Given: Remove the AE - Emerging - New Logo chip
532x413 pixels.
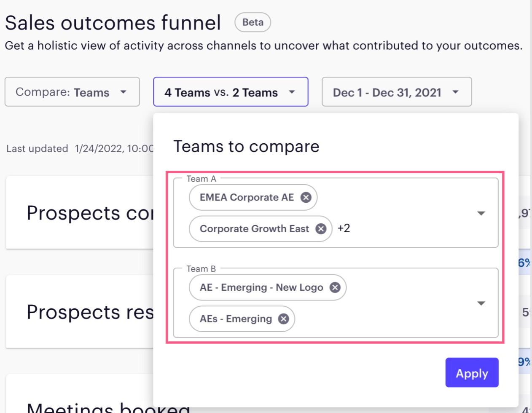Looking at the screenshot, I should click(335, 287).
